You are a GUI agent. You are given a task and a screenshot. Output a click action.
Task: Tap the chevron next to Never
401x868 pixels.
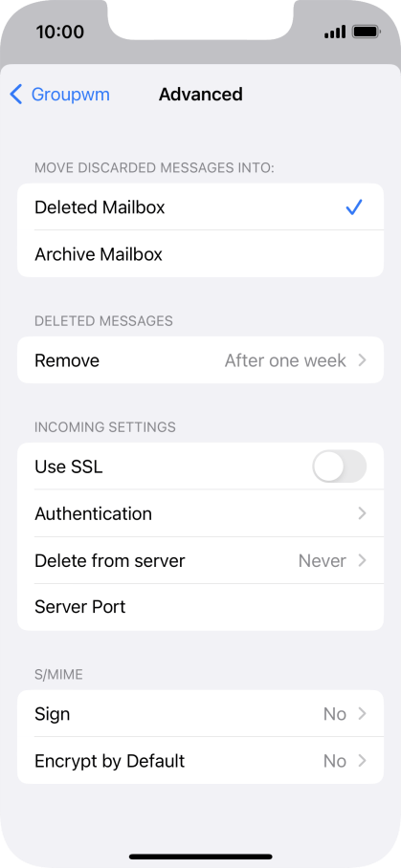click(362, 561)
